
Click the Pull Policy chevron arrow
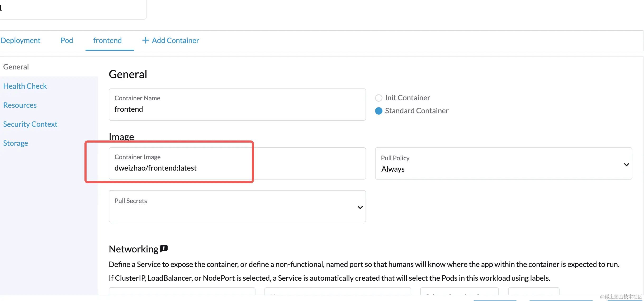(x=626, y=164)
